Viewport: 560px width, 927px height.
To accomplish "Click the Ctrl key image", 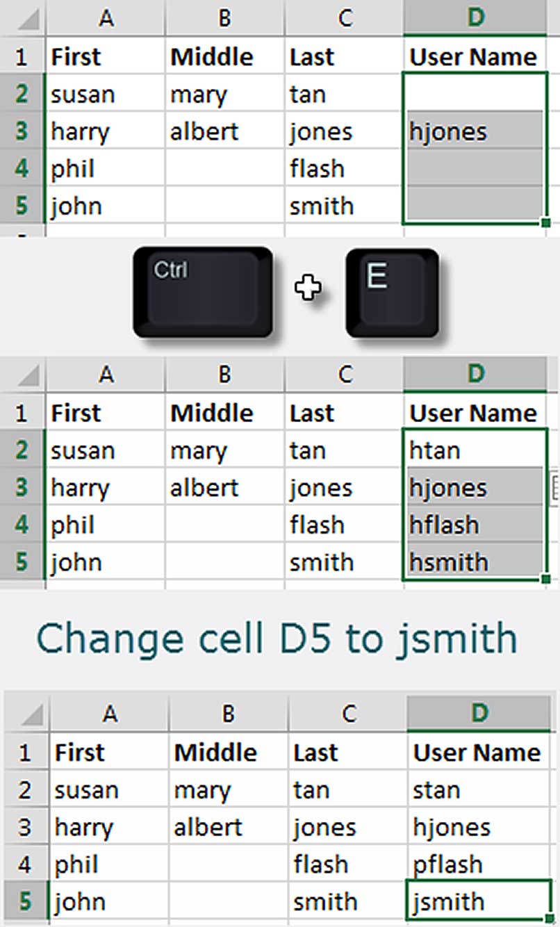I will 202,292.
